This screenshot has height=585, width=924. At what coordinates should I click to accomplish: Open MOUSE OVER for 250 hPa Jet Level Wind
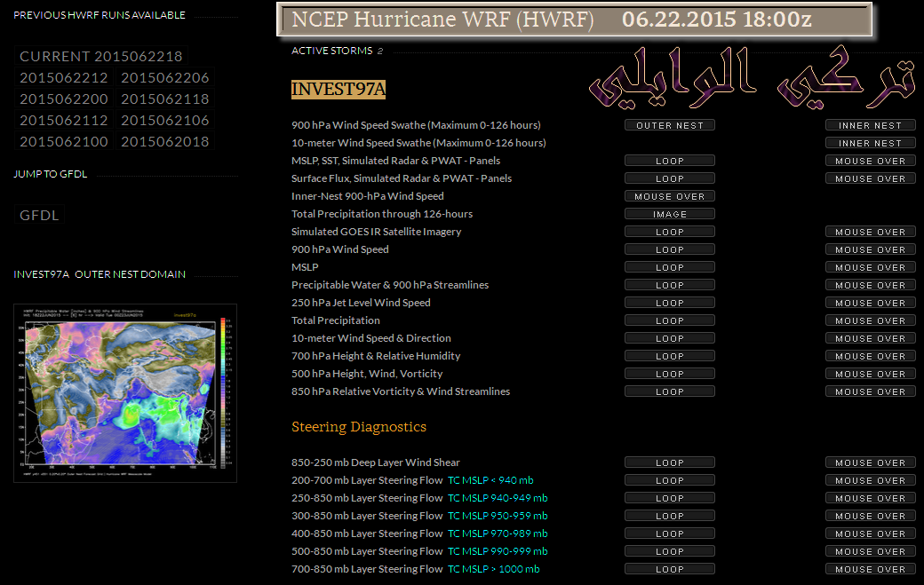[x=871, y=303]
